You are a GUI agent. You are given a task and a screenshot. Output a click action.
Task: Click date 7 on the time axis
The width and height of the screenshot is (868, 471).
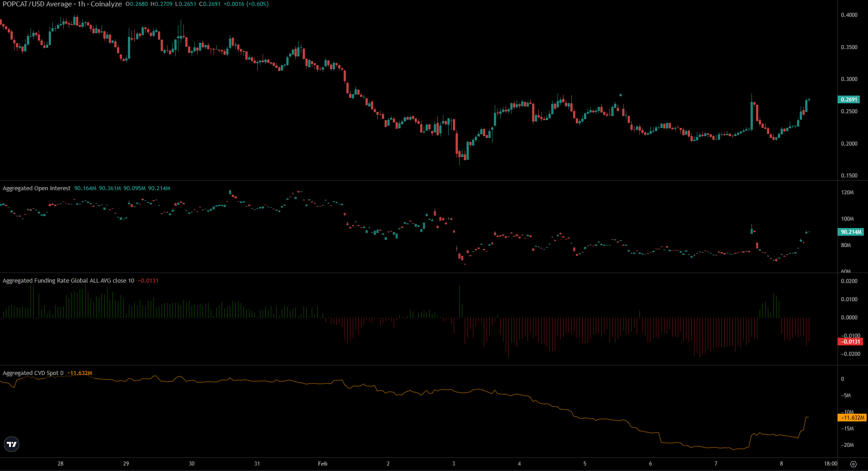coord(716,464)
